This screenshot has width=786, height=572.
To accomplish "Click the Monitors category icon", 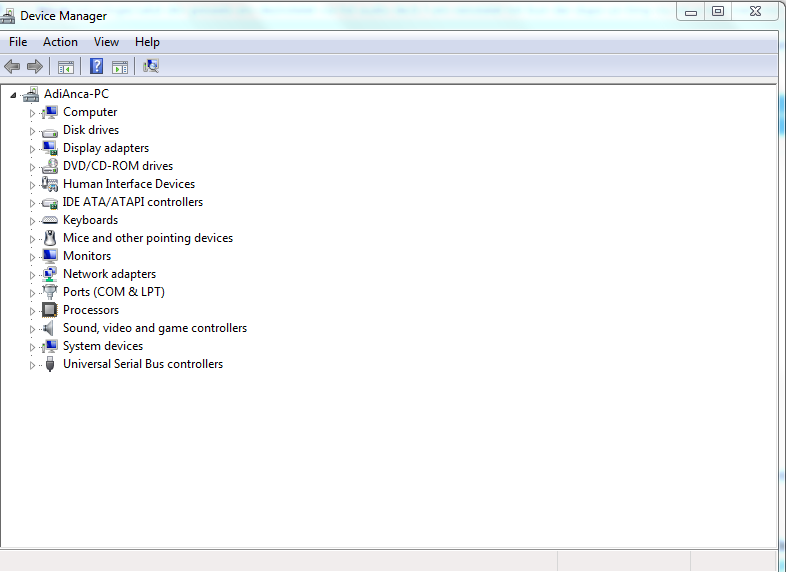I will click(x=50, y=256).
